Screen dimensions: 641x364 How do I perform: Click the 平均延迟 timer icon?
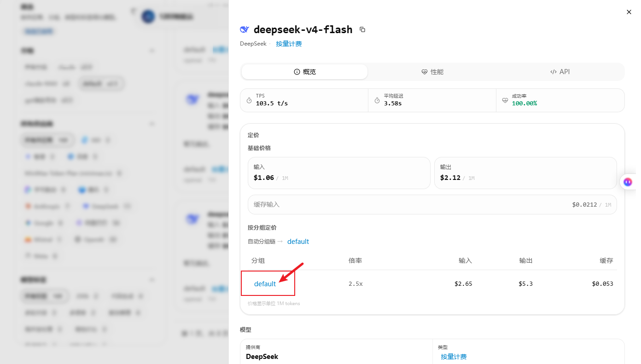pos(377,100)
